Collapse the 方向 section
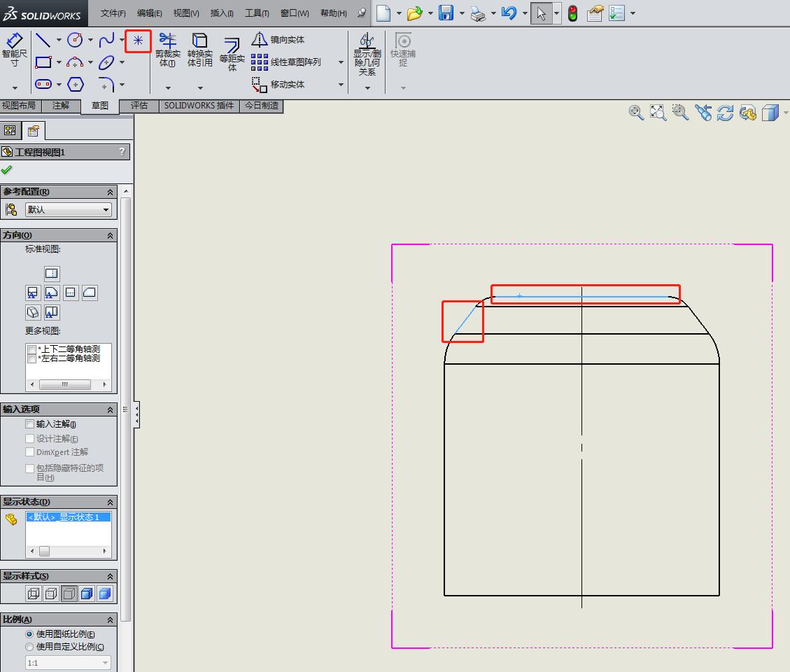 [x=109, y=234]
